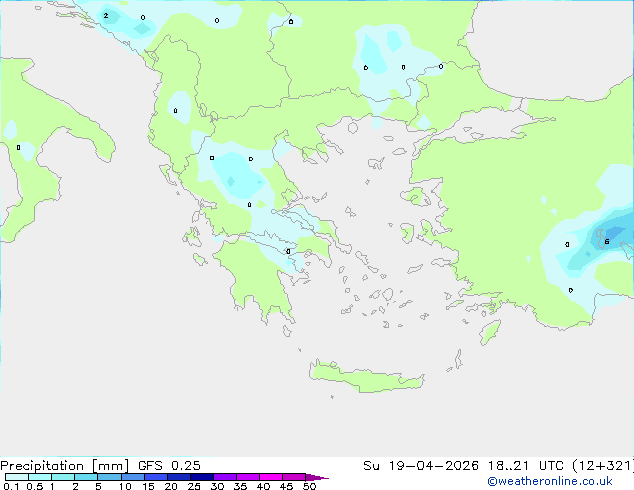Click the 35 legend scale number
Screen dimensions: 634x490
pos(240,486)
